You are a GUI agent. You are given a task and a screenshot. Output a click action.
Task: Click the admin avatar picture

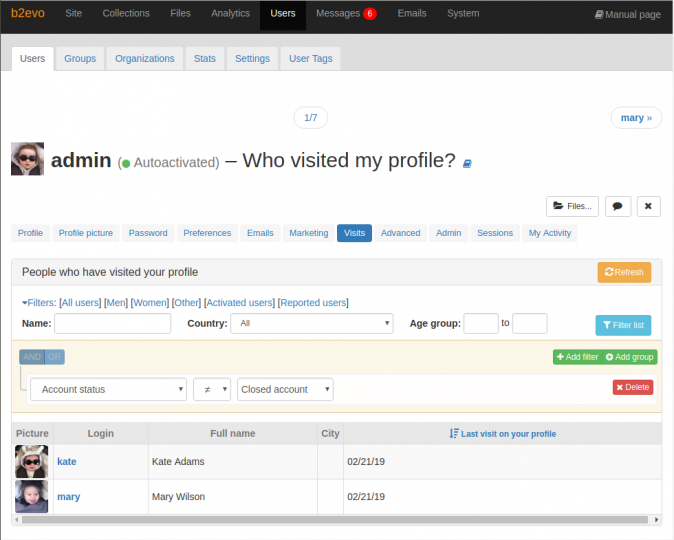coord(28,159)
